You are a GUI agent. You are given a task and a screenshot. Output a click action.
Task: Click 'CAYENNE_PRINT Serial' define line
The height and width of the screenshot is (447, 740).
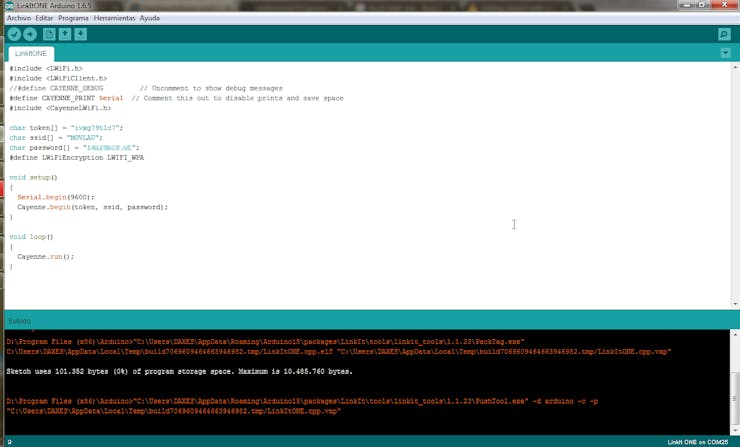click(177, 98)
